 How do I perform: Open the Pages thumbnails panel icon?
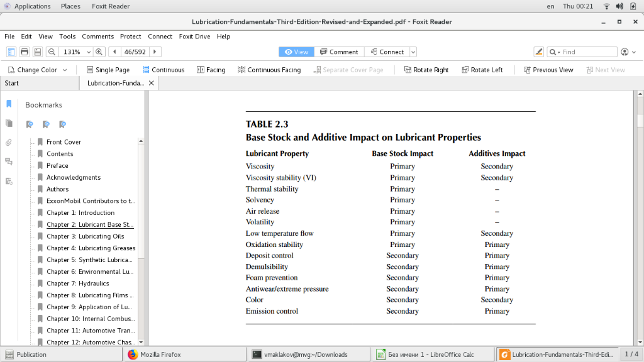coord(9,123)
